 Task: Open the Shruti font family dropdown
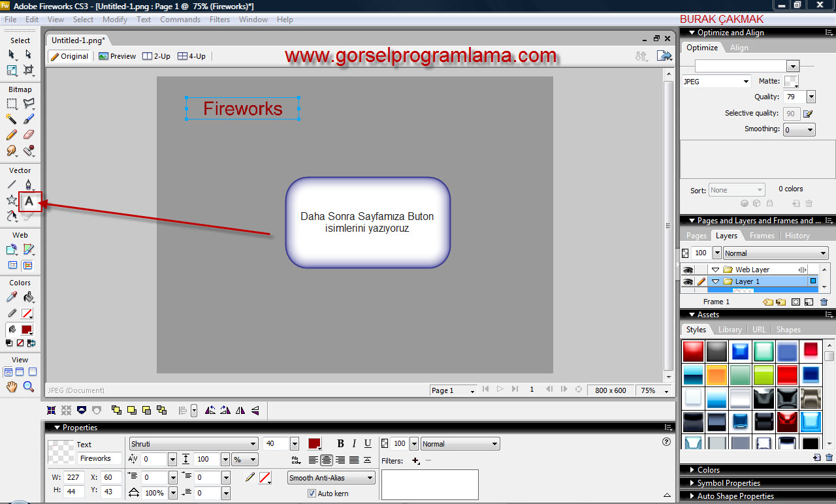coord(193,444)
